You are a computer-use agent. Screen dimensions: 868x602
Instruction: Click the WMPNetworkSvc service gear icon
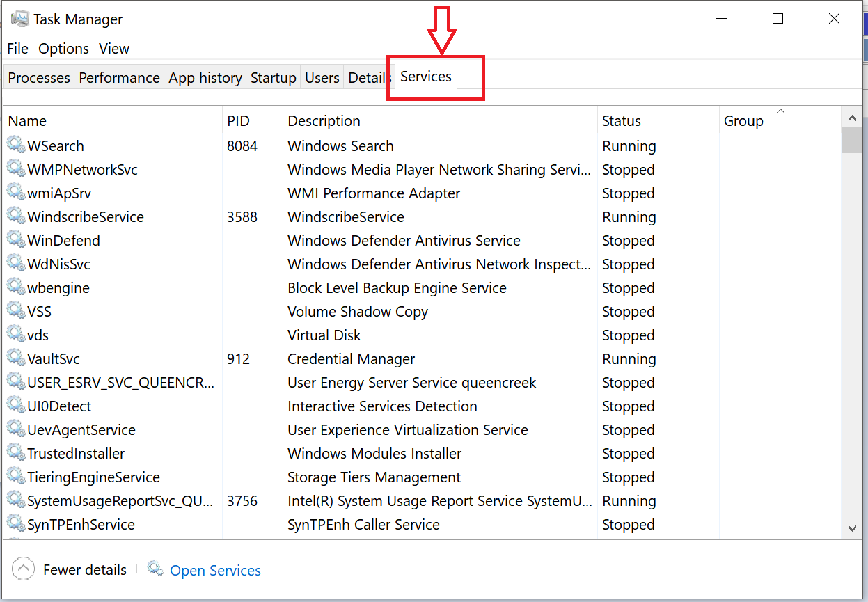tap(16, 169)
